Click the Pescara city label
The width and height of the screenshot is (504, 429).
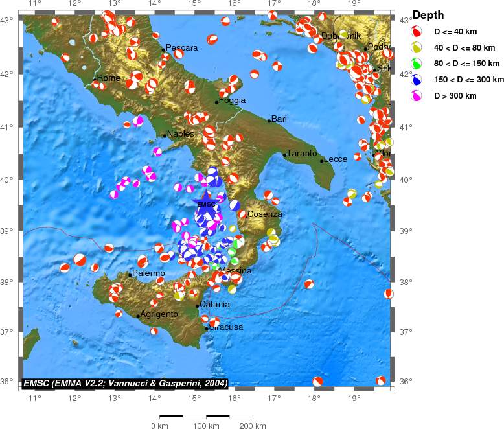(181, 48)
